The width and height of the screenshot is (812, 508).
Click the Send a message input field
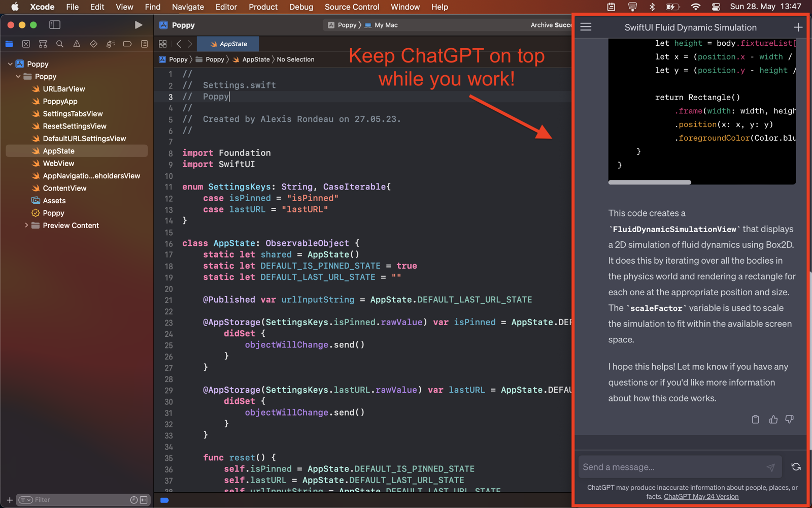680,467
